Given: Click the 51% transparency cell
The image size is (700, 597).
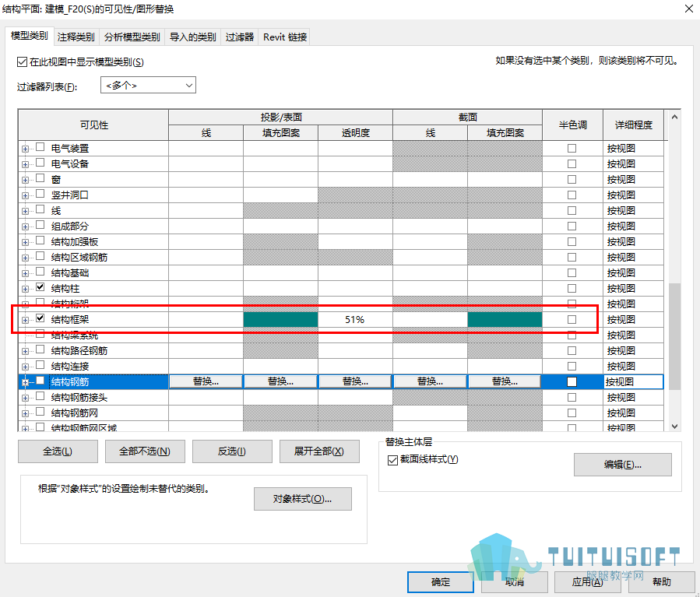Looking at the screenshot, I should pyautogui.click(x=355, y=319).
